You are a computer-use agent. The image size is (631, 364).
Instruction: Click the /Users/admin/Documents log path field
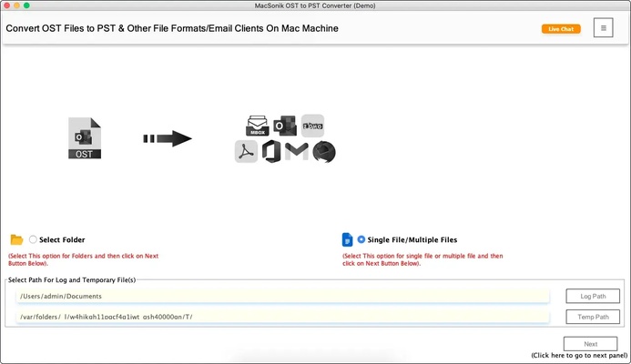282,296
